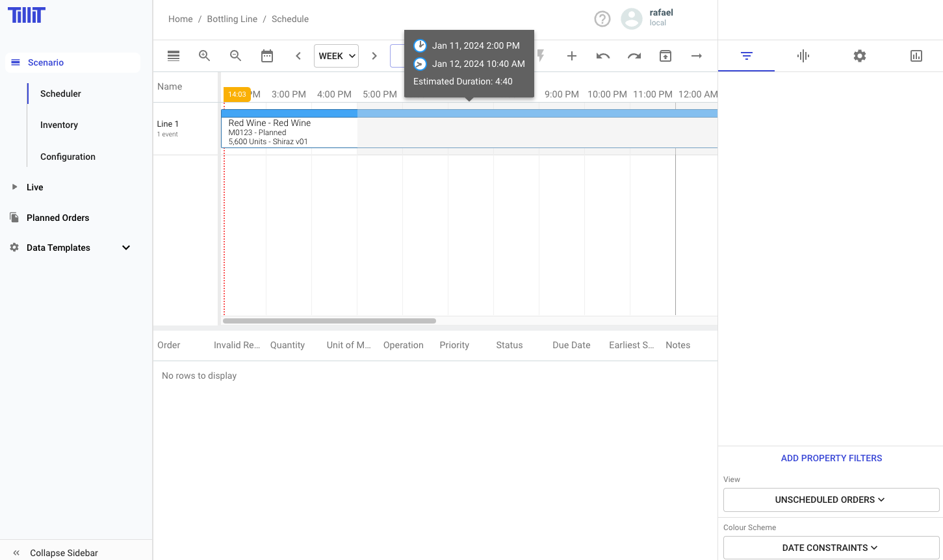Open the WEEK range dropdown
The image size is (943, 560).
click(337, 56)
